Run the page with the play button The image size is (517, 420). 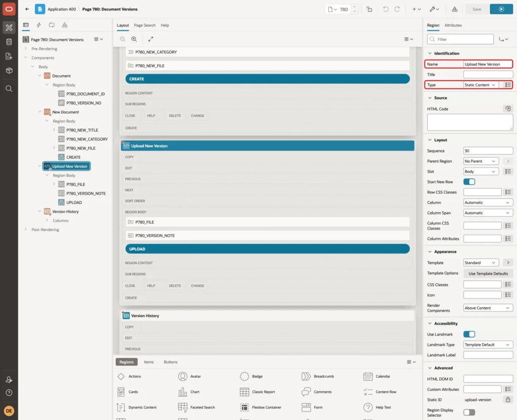501,9
